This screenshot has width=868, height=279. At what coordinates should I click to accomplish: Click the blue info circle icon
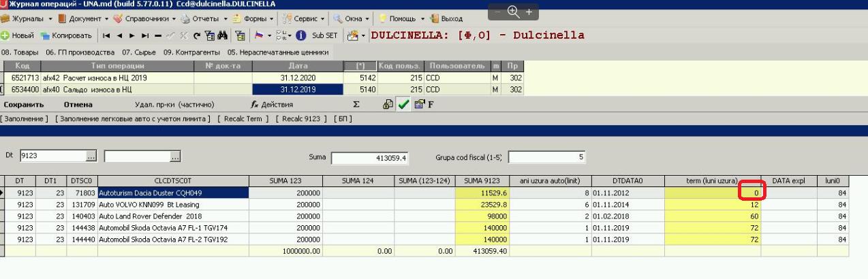tap(300, 35)
